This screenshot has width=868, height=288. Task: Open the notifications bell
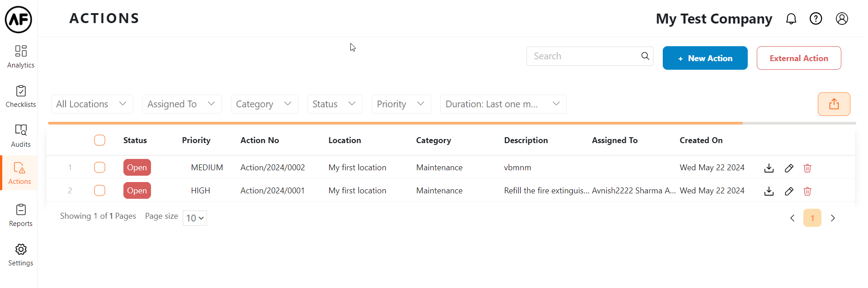(791, 19)
